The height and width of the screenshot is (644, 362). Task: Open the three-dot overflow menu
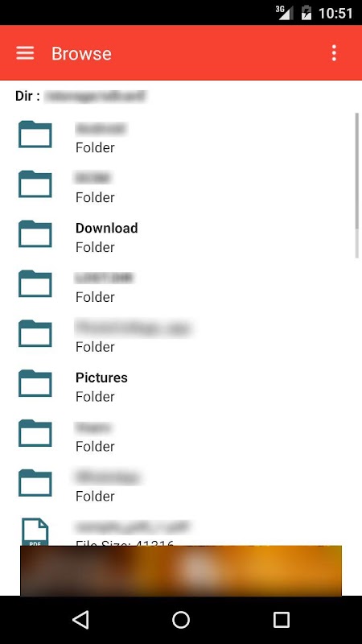tap(334, 53)
